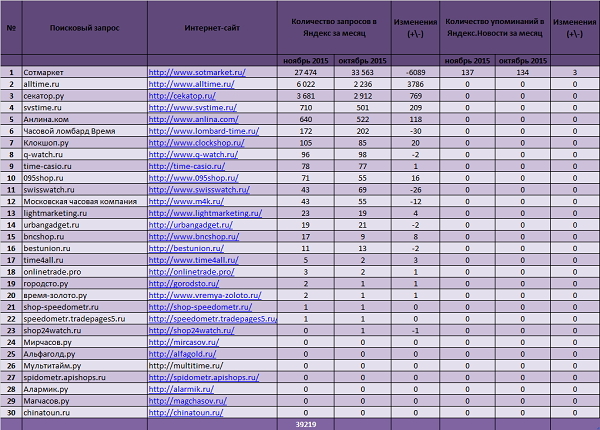The height and width of the screenshot is (430, 600).
Task: Follow the http://alarmik.ru/ link
Action: [x=181, y=389]
